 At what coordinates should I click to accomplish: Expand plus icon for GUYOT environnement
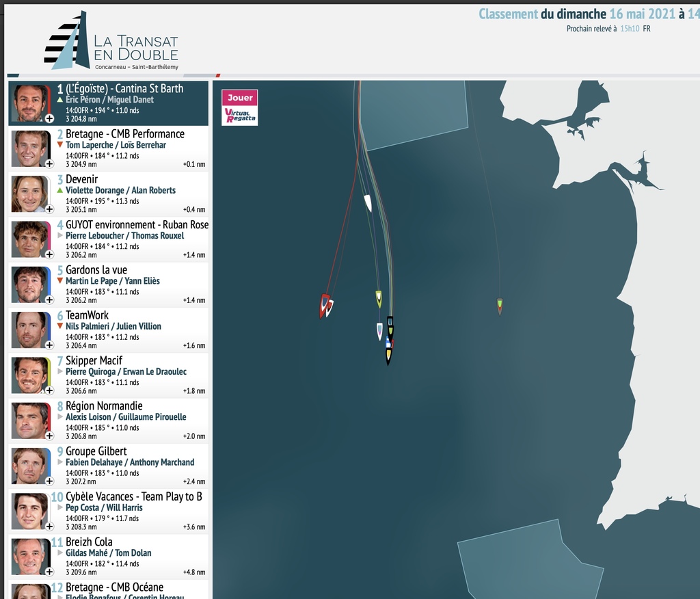(x=49, y=254)
